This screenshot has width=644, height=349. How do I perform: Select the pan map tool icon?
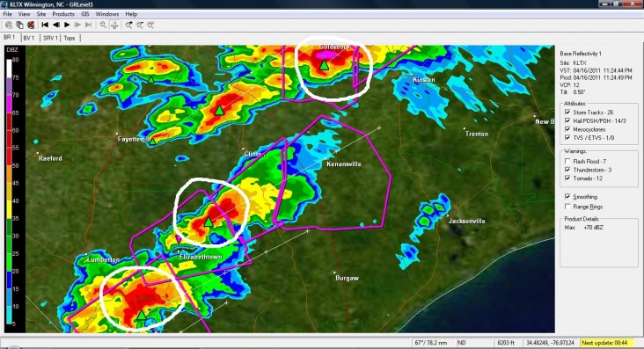click(x=114, y=25)
